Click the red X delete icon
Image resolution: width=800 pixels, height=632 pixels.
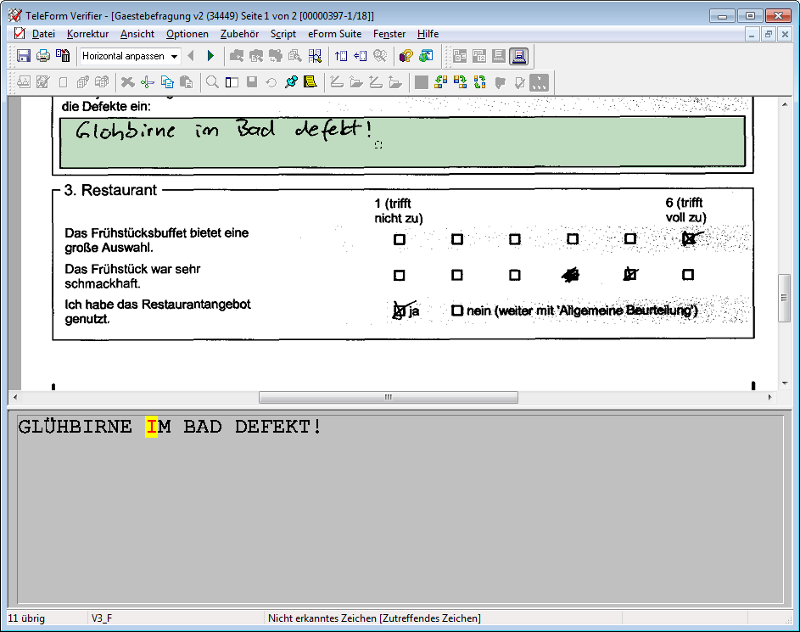pos(126,81)
